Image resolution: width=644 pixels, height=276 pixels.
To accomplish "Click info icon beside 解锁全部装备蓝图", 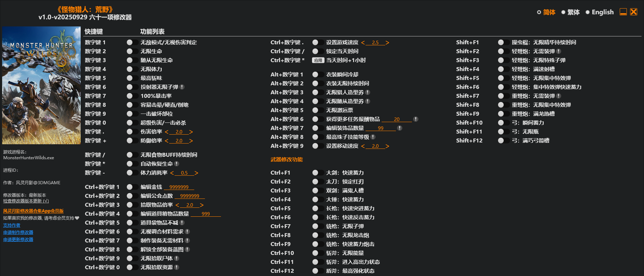I will pos(187,250).
